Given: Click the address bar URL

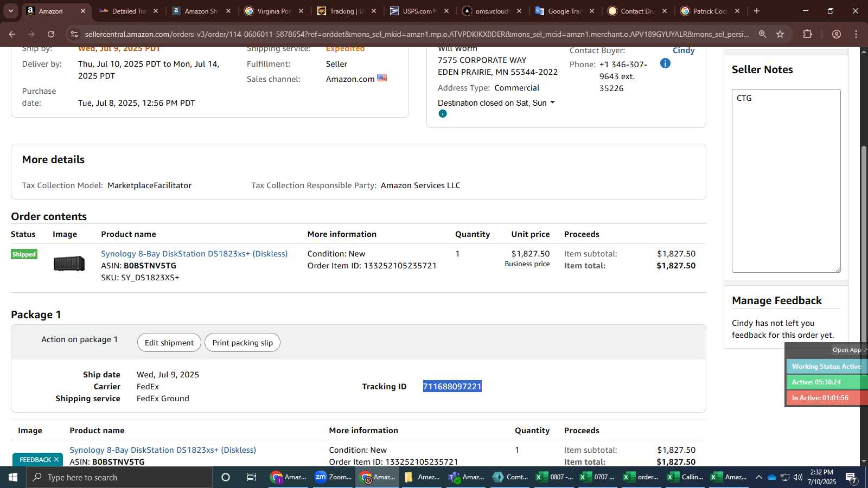Looking at the screenshot, I should click(x=417, y=34).
